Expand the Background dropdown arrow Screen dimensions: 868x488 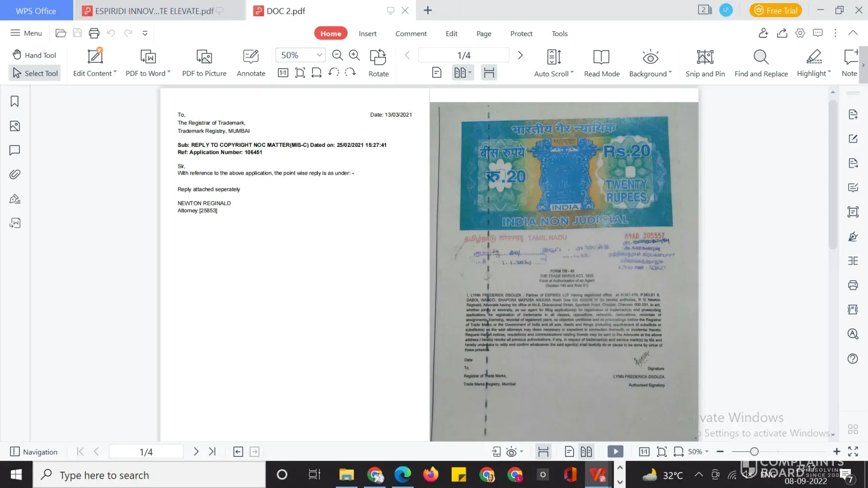670,72
